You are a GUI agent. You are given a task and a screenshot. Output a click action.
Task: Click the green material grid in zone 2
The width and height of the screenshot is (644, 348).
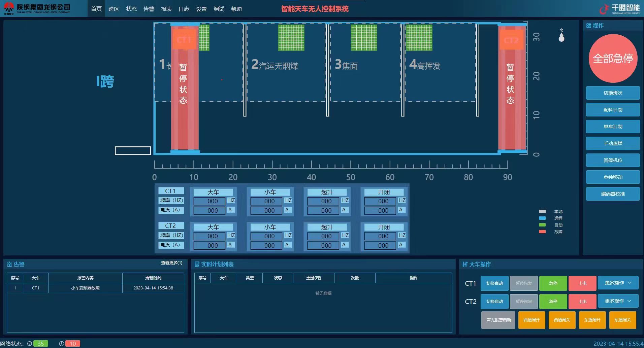click(291, 38)
